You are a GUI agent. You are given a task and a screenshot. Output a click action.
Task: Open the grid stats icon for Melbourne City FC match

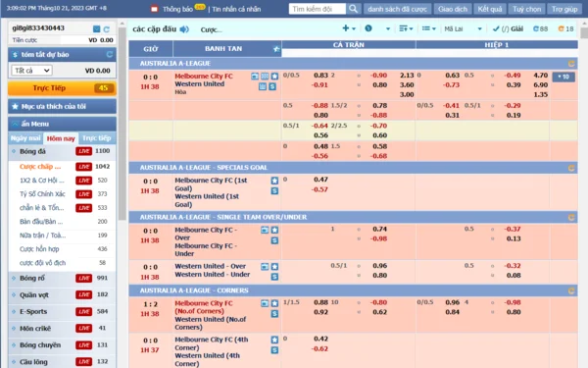coord(265,77)
